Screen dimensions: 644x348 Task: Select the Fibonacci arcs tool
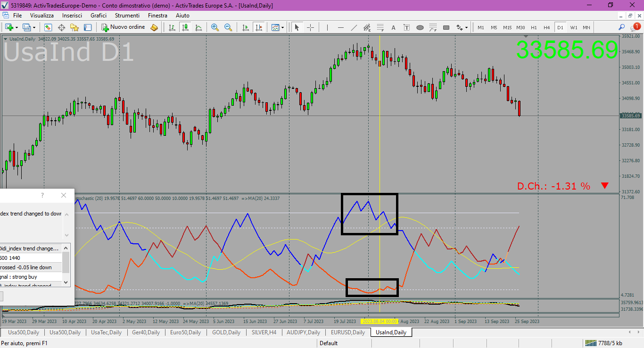[x=433, y=27]
